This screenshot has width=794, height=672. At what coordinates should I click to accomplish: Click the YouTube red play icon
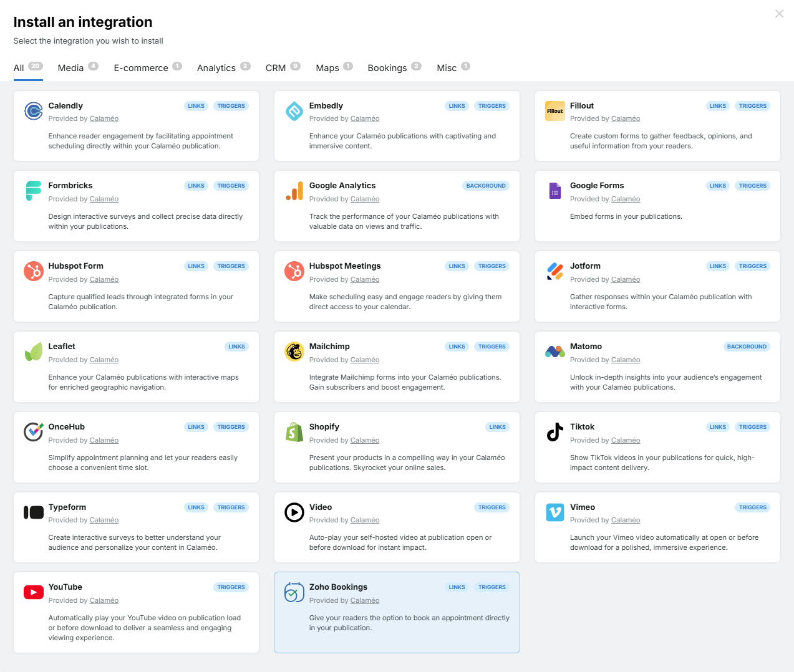(x=33, y=592)
